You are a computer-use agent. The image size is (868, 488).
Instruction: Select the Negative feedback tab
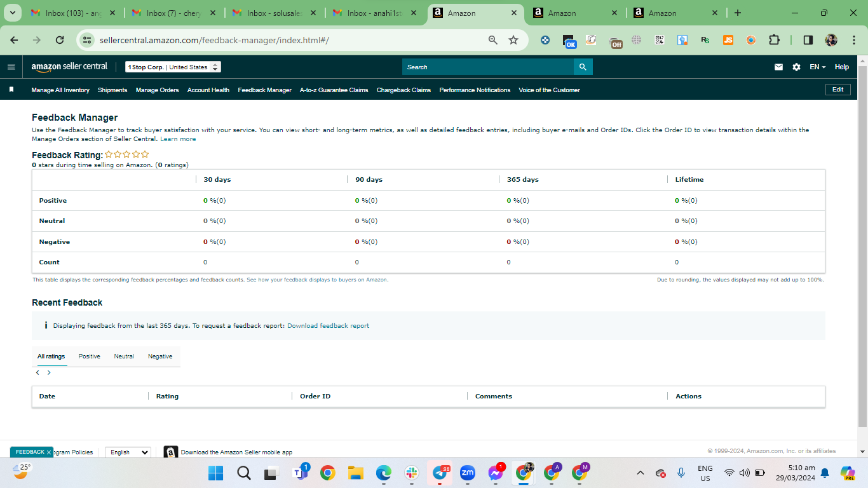(x=160, y=356)
